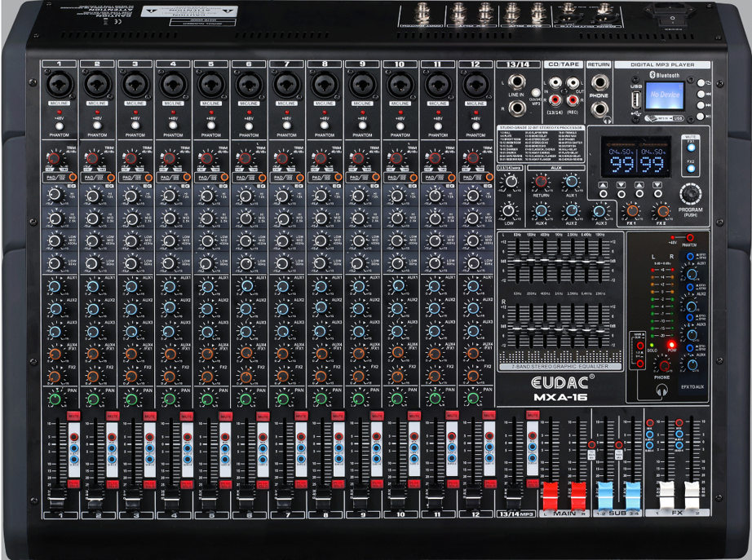Click the red AUX RETURN knob

[x=541, y=181]
